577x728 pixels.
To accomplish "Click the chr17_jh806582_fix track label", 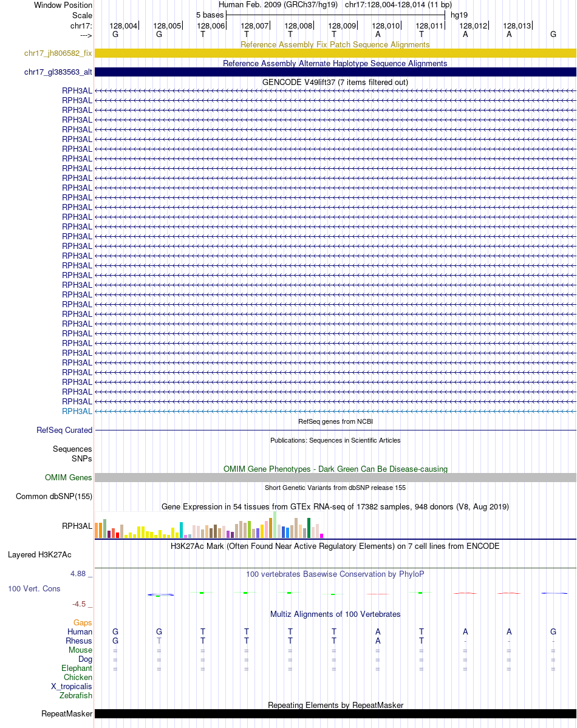I will (x=58, y=53).
